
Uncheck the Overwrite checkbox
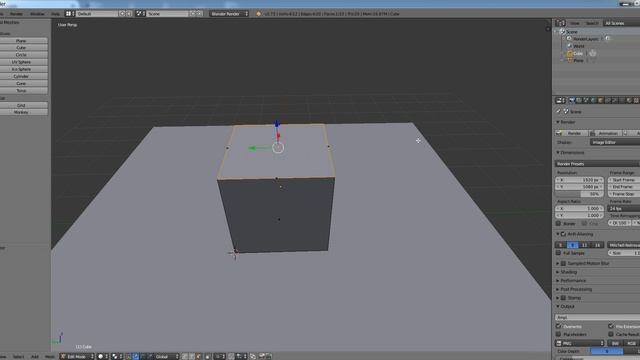[x=558, y=327]
